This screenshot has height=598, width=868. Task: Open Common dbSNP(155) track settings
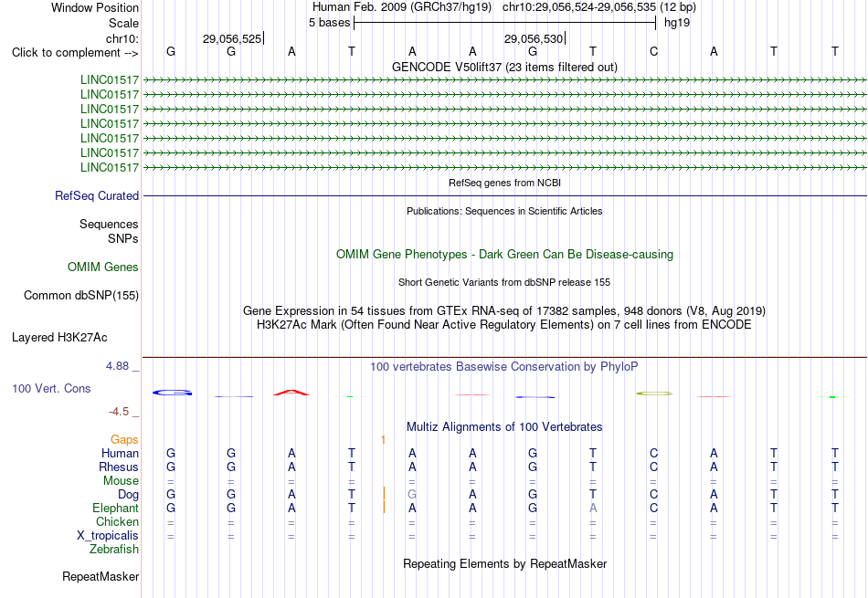tap(81, 296)
